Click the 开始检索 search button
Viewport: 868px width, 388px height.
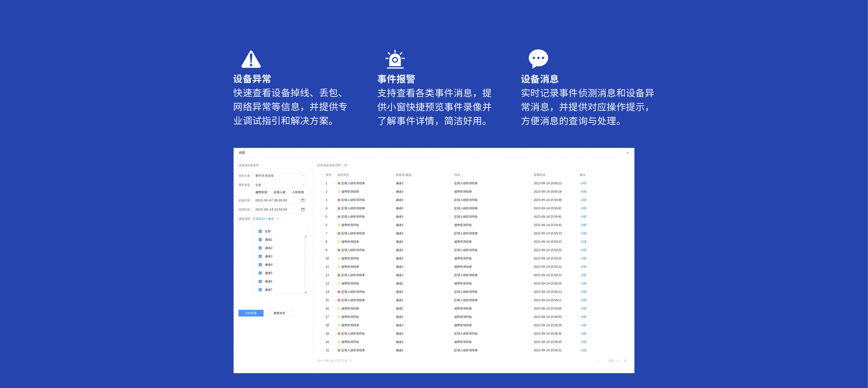(251, 313)
